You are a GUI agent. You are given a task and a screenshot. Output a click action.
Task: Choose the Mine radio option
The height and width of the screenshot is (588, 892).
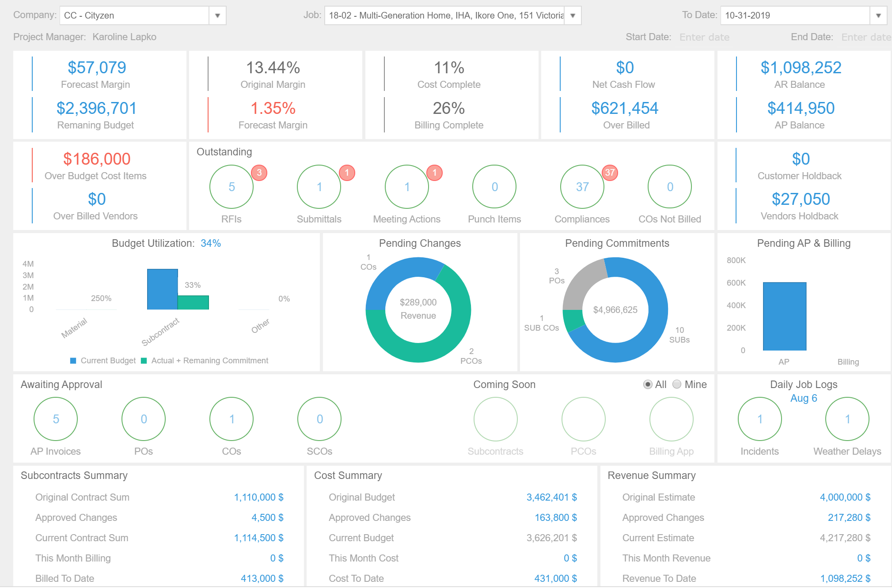coord(676,384)
